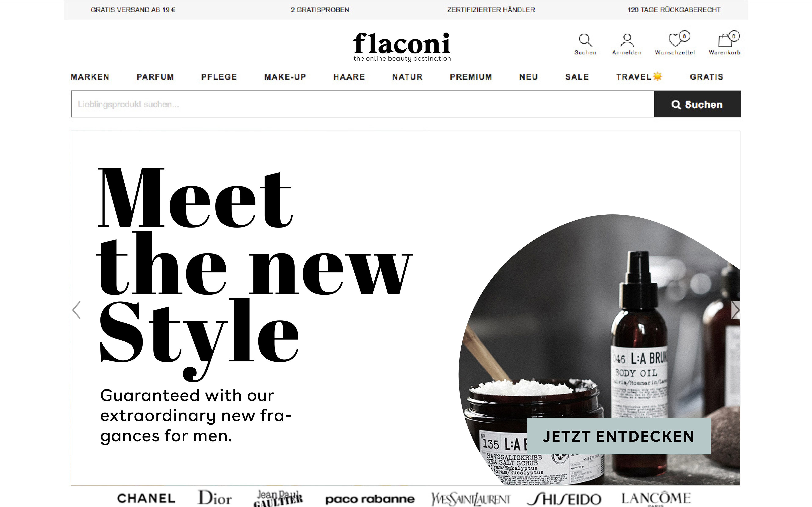The width and height of the screenshot is (812, 507).
Task: Click the dark Suchen search button
Action: [698, 104]
